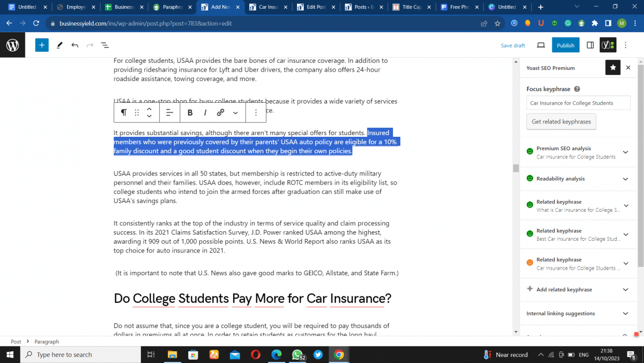Click the Get related keyphrases button
The image size is (644, 363).
coord(561,122)
